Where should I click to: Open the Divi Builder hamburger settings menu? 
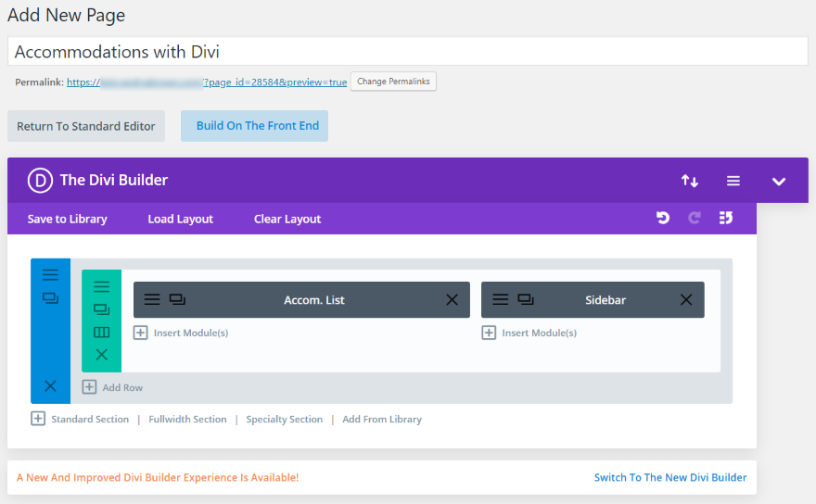[733, 181]
